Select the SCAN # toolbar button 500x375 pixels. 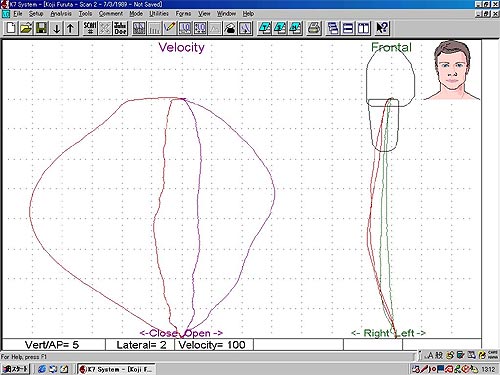90,28
